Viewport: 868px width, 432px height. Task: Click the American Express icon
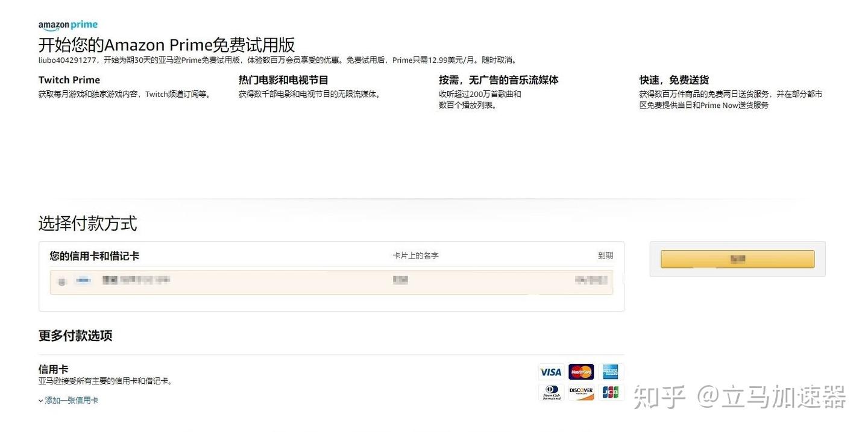pos(611,372)
